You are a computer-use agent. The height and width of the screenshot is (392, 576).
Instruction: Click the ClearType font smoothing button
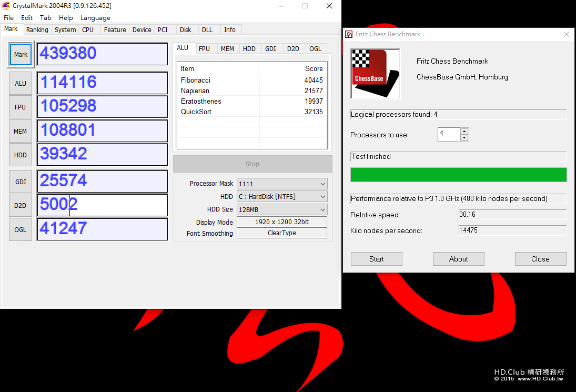click(x=282, y=233)
